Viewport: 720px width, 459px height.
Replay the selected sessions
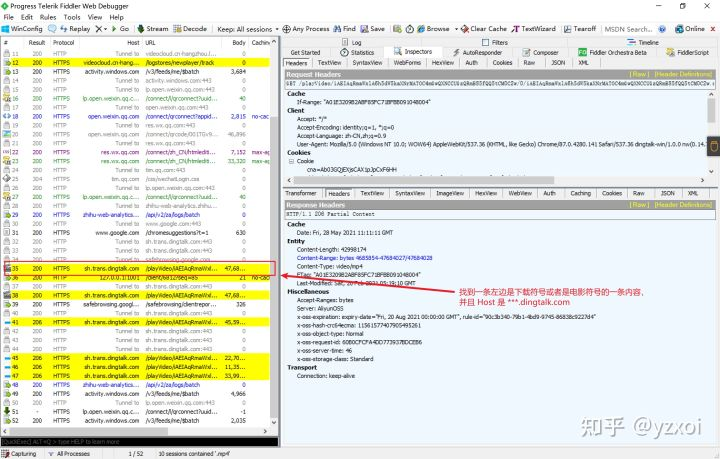pos(75,29)
